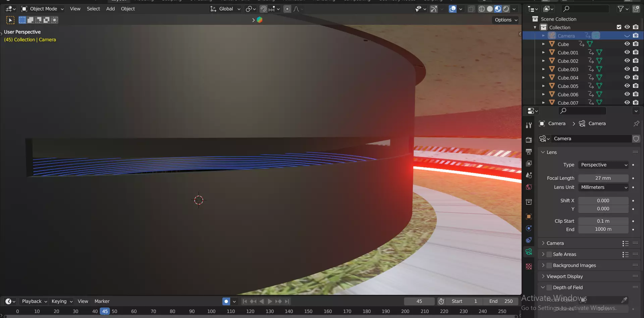Click the Clip Start 0.1 m field
The height and width of the screenshot is (318, 644).
click(603, 221)
